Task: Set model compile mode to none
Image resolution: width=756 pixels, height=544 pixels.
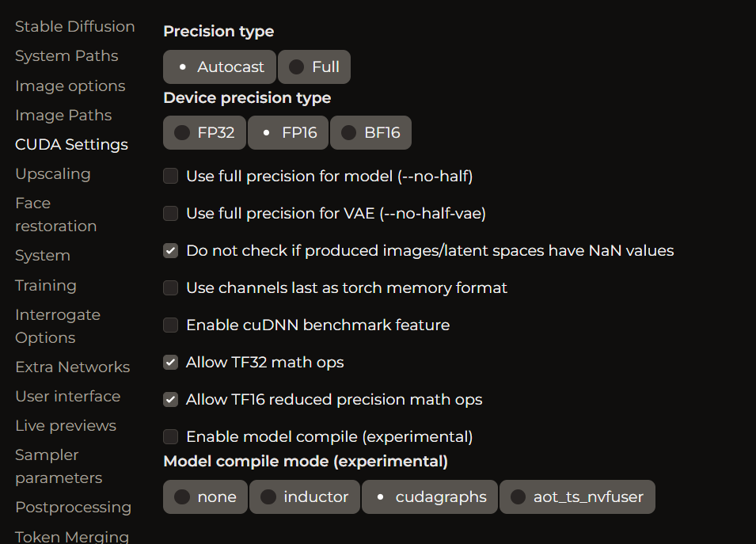Action: coord(205,496)
